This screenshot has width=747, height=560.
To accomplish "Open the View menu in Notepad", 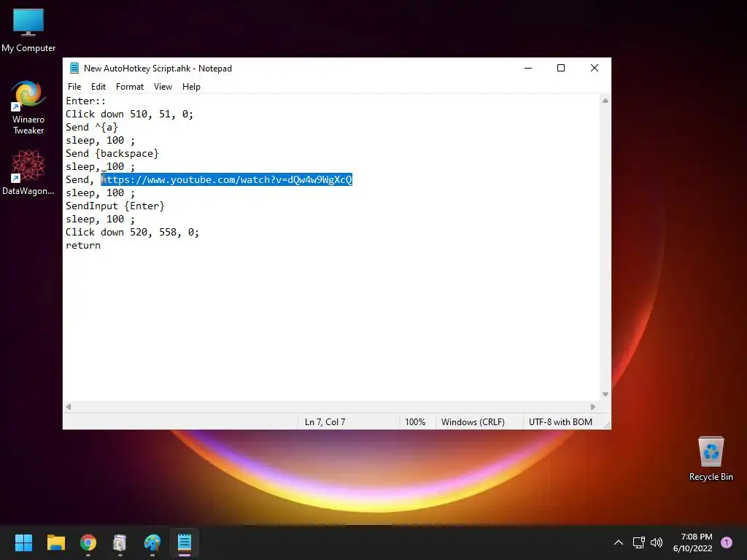I will [163, 87].
